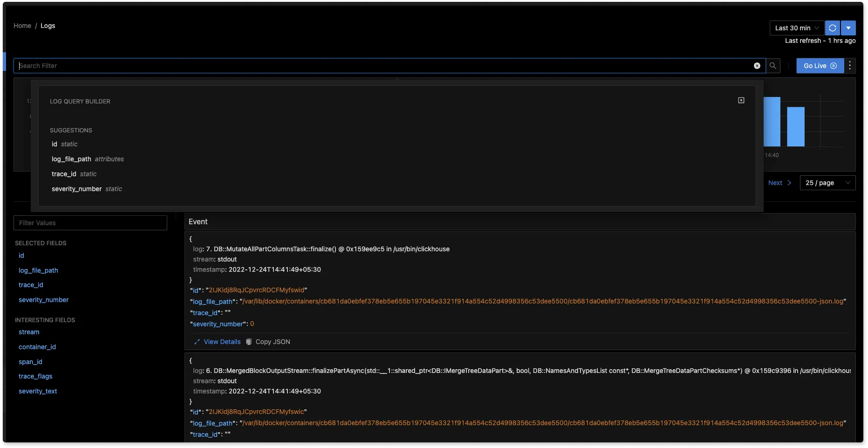
Task: Click the second log's log_file_path value
Action: (543, 423)
